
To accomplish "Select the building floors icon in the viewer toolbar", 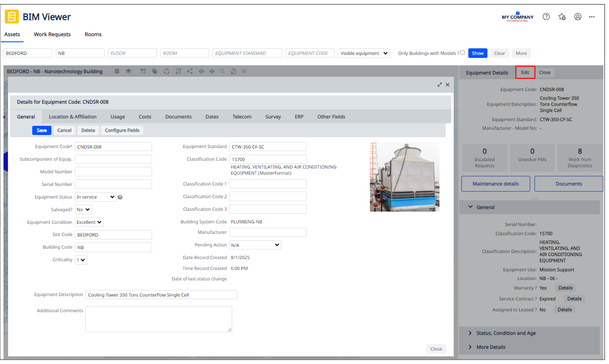I will tap(117, 71).
